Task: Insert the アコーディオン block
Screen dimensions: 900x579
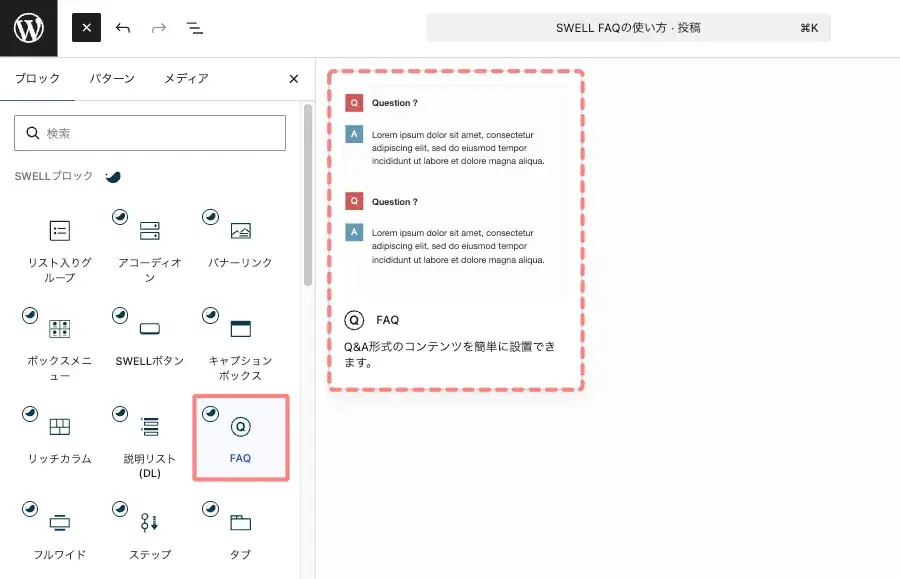Action: (x=150, y=249)
